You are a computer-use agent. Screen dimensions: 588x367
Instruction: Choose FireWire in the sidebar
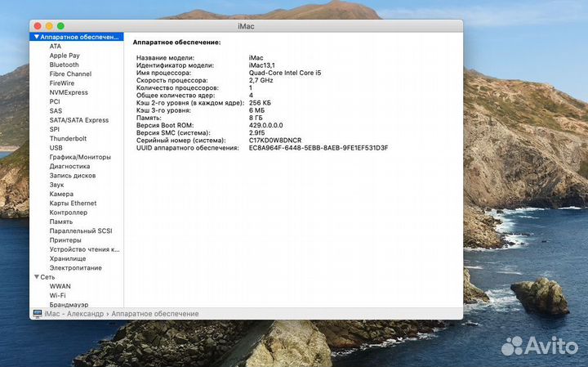[62, 83]
